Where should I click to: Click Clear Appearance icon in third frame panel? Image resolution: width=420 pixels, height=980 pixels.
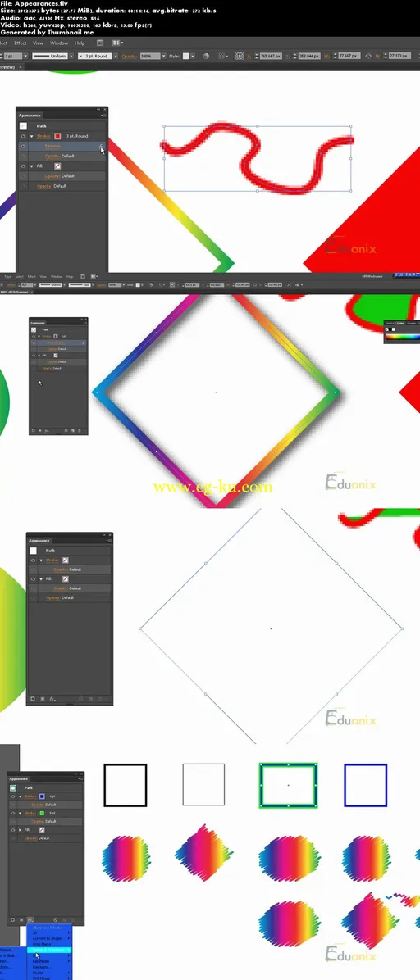[x=81, y=699]
